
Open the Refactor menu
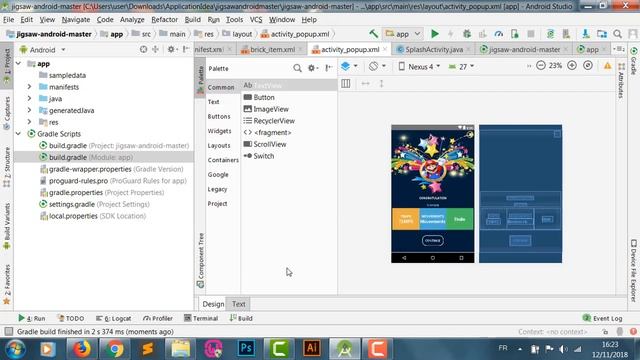(x=164, y=20)
